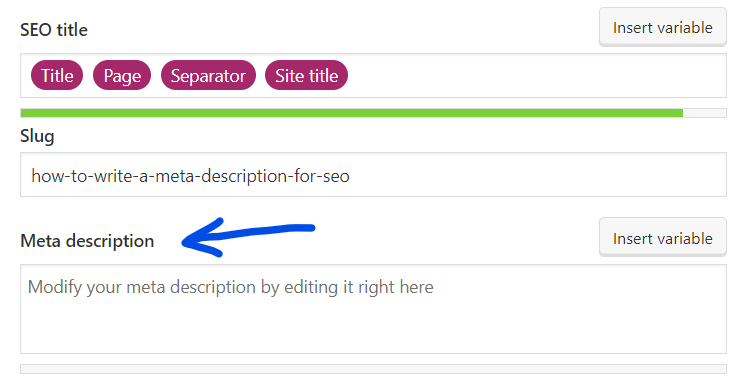Click the placeholder text Modify your meta description
This screenshot has height=387, width=743.
coord(154,287)
